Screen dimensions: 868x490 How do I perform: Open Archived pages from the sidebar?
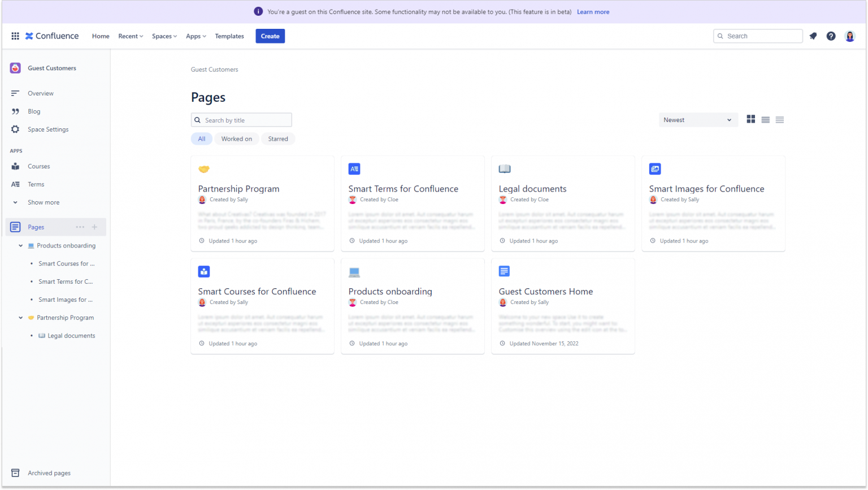pyautogui.click(x=49, y=472)
